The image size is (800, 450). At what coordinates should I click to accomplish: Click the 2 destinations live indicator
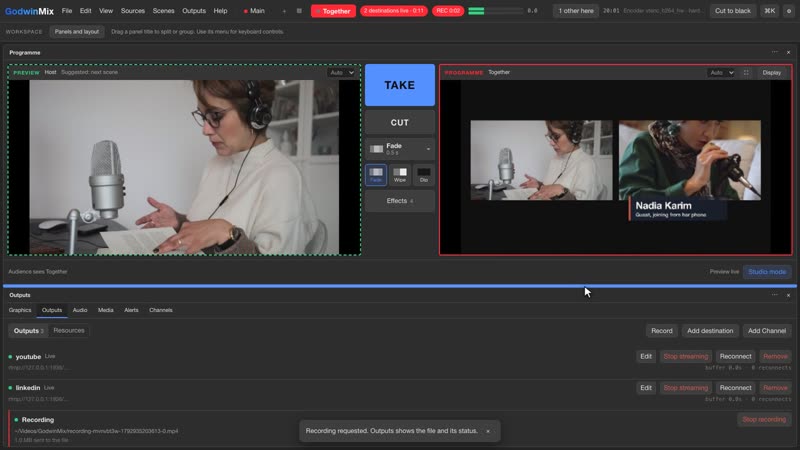coord(393,11)
